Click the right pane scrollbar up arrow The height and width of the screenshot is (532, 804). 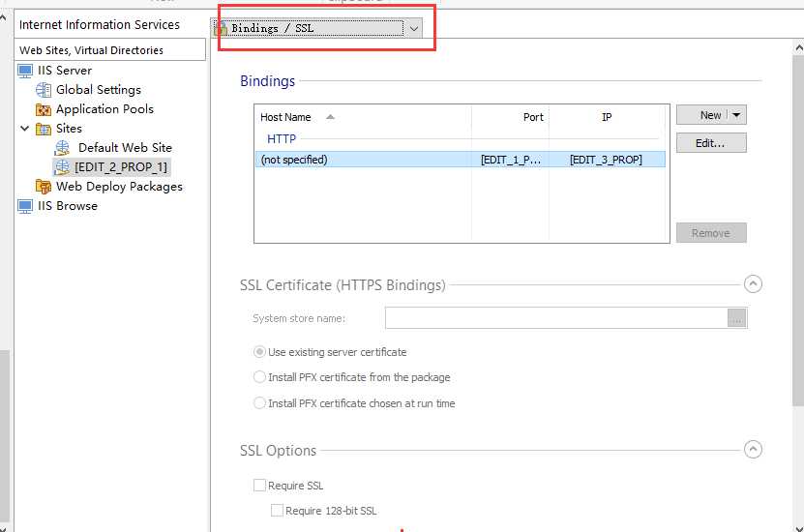tap(798, 48)
